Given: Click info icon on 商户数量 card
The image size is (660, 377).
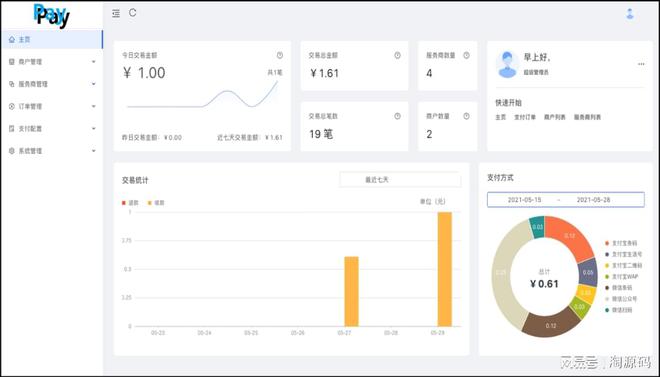Looking at the screenshot, I should point(466,116).
